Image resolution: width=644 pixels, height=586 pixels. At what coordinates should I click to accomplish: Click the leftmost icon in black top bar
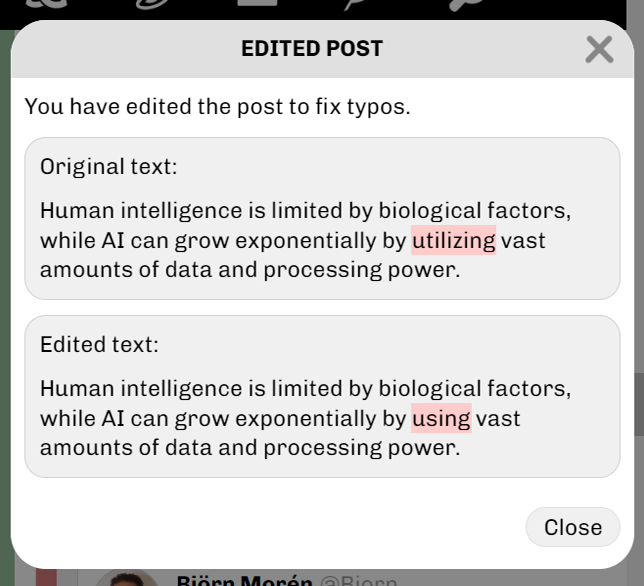pyautogui.click(x=41, y=6)
